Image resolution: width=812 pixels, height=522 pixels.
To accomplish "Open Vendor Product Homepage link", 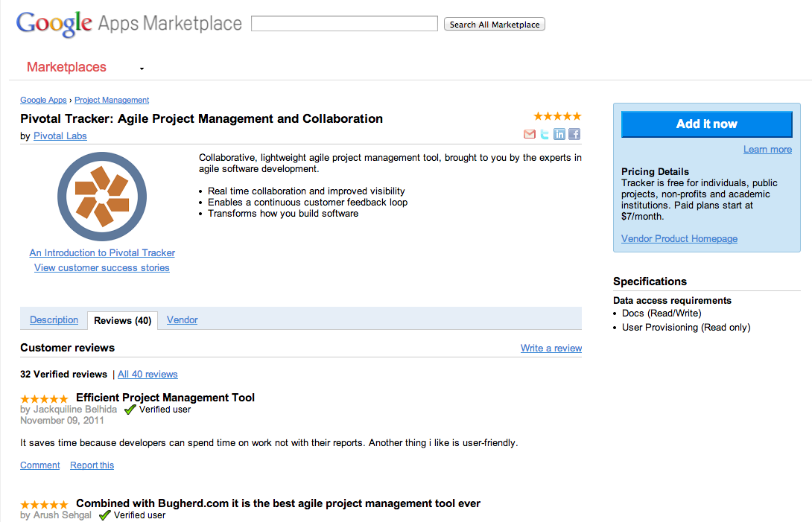I will pos(679,239).
